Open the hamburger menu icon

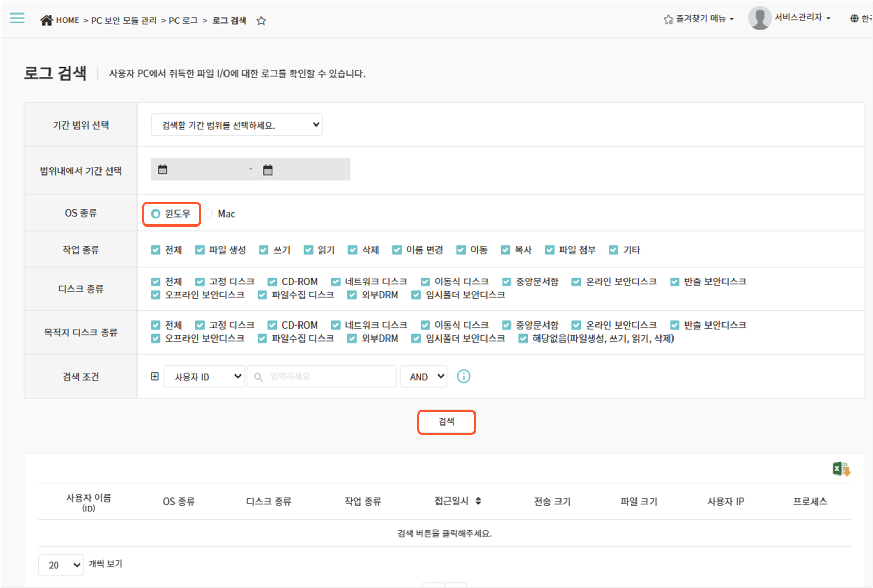click(x=17, y=19)
